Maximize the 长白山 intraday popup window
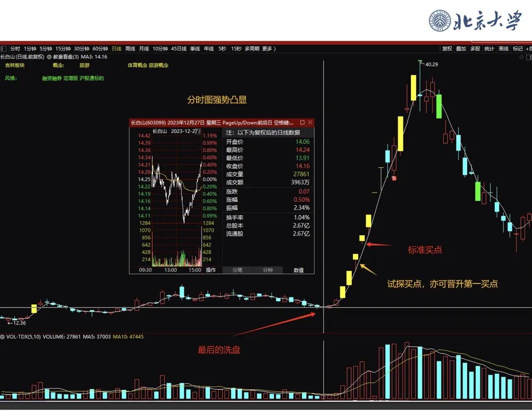This screenshot has width=532, height=416. (302, 123)
